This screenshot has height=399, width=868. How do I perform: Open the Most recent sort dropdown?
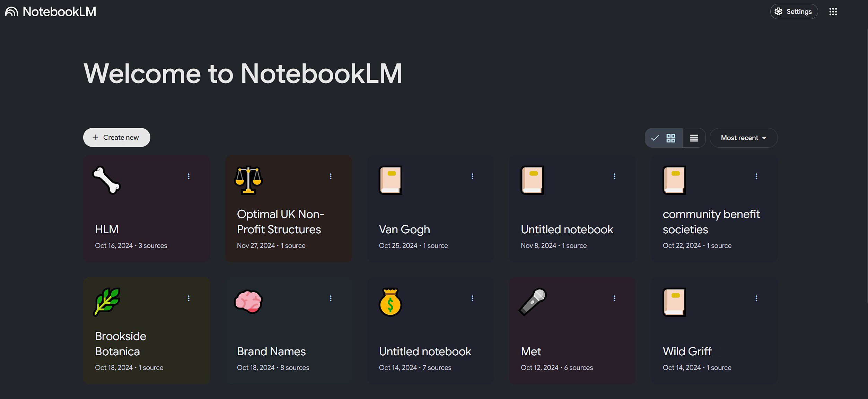tap(744, 138)
